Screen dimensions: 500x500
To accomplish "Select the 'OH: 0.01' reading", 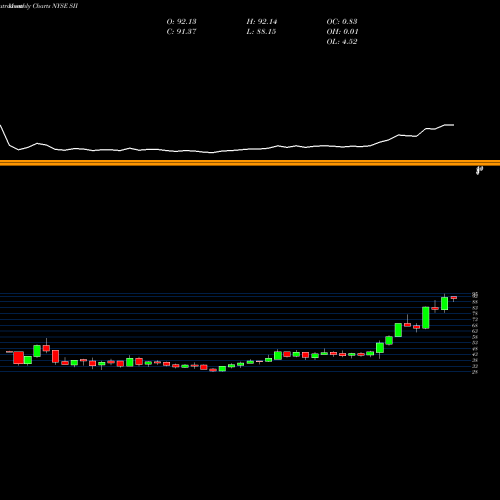I will [x=342, y=32].
